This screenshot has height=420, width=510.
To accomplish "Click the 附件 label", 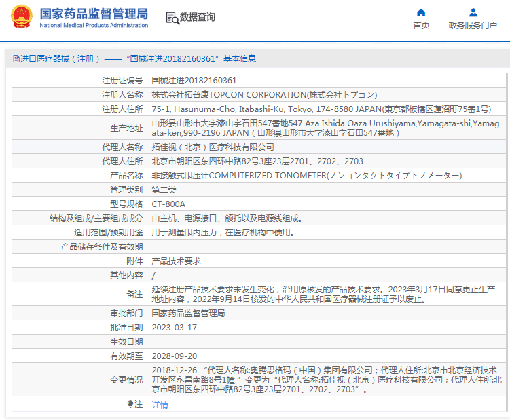I will pos(134,261).
